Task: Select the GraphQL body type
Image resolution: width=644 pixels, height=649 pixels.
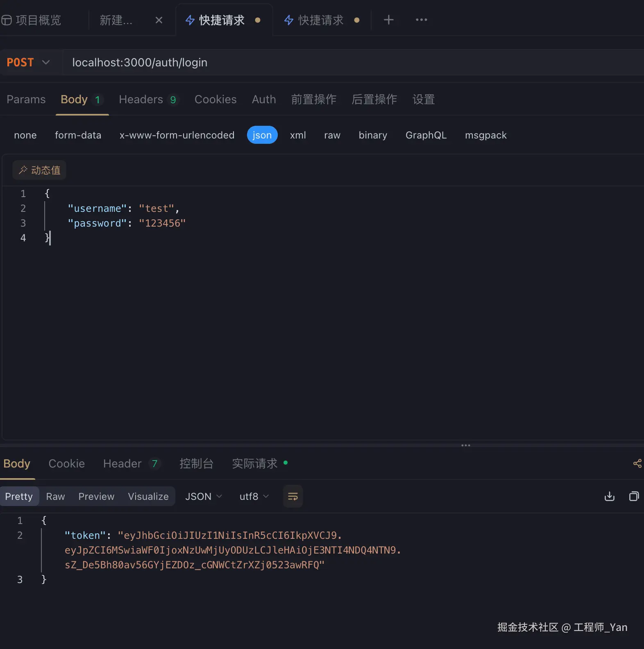Action: tap(426, 135)
